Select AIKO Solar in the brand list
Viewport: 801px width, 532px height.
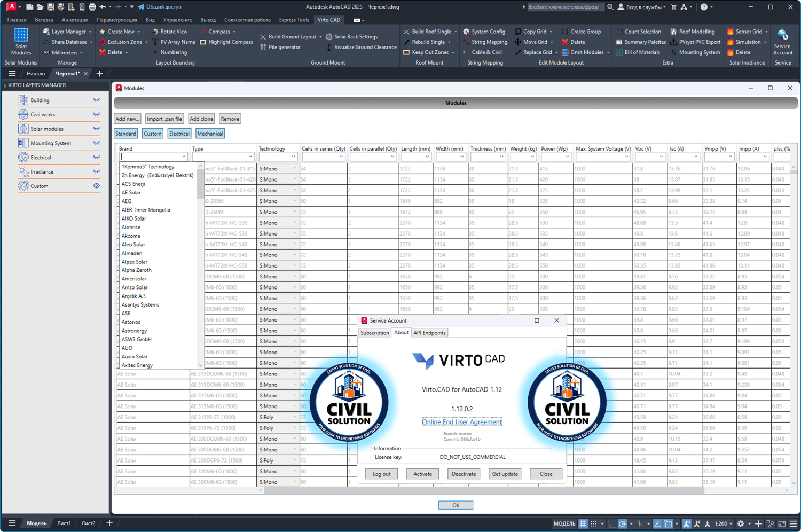(133, 218)
